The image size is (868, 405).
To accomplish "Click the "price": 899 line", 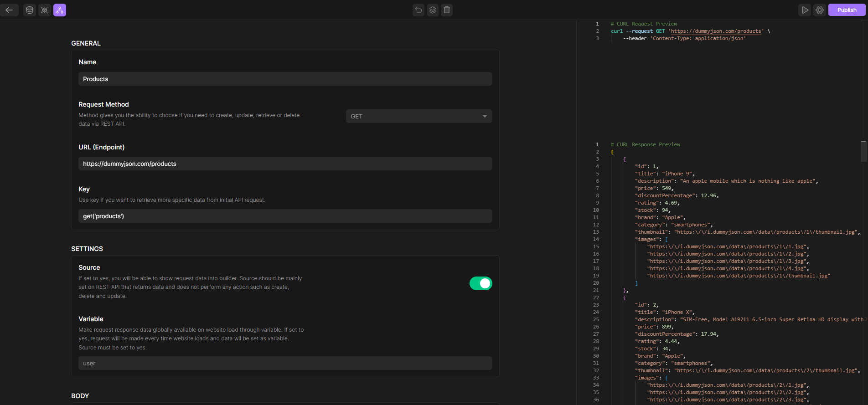I will pyautogui.click(x=654, y=327).
